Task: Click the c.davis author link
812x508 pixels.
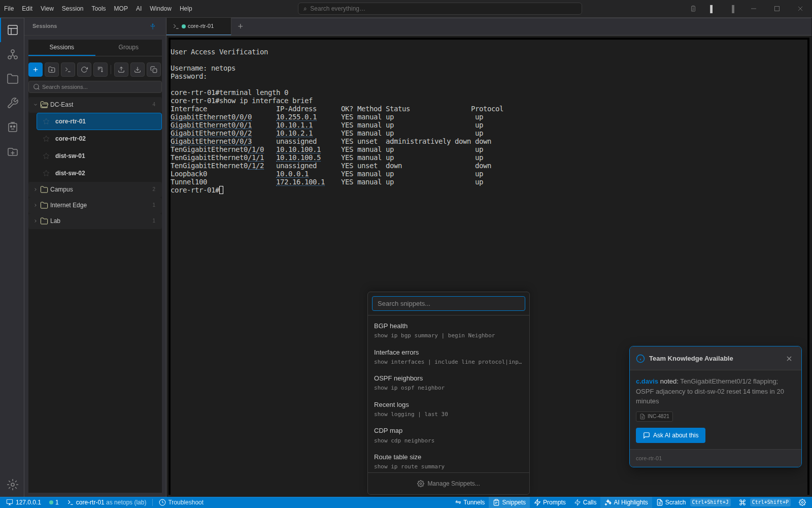Action: point(647,382)
